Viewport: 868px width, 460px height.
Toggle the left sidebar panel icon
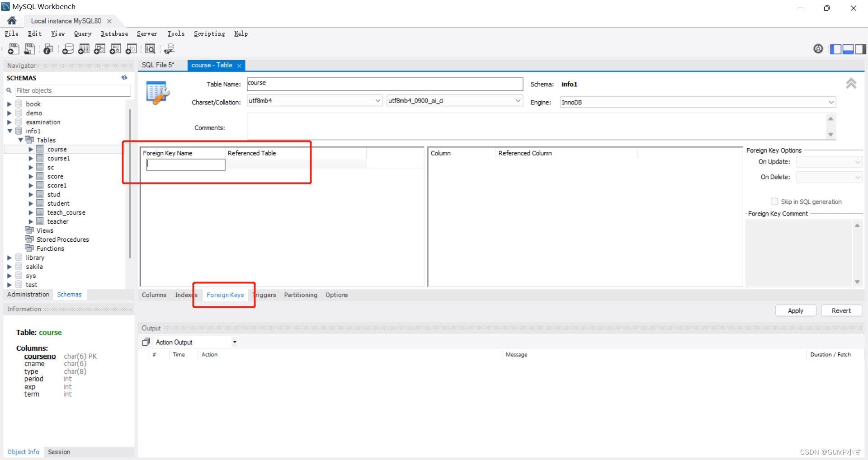pos(836,49)
